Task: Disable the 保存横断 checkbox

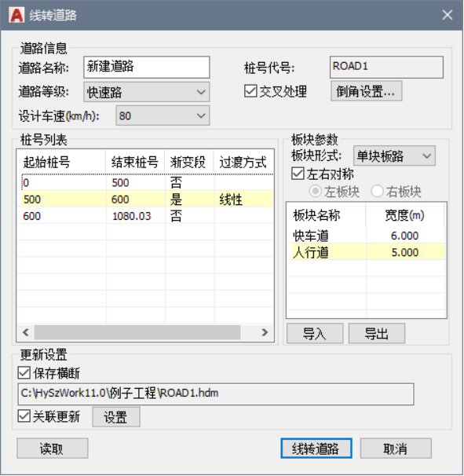Action: point(24,372)
